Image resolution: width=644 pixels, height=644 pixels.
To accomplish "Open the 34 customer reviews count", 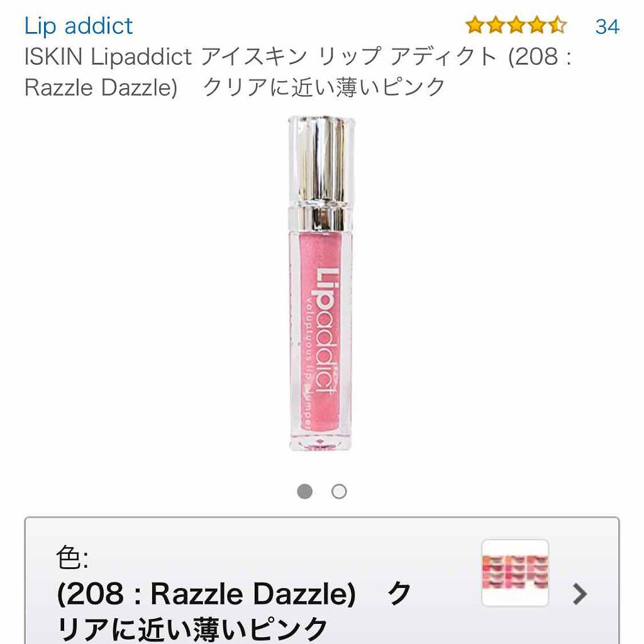I will (x=607, y=26).
